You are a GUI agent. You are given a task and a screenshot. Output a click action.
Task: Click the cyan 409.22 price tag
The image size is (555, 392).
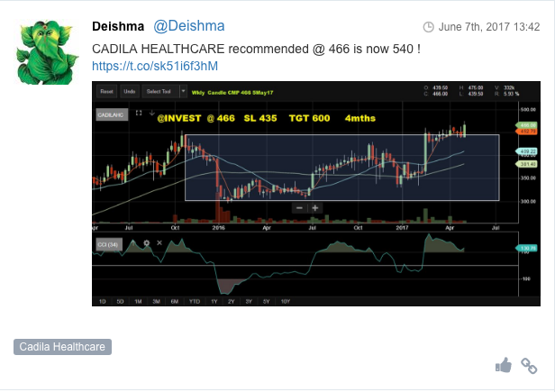pos(527,151)
